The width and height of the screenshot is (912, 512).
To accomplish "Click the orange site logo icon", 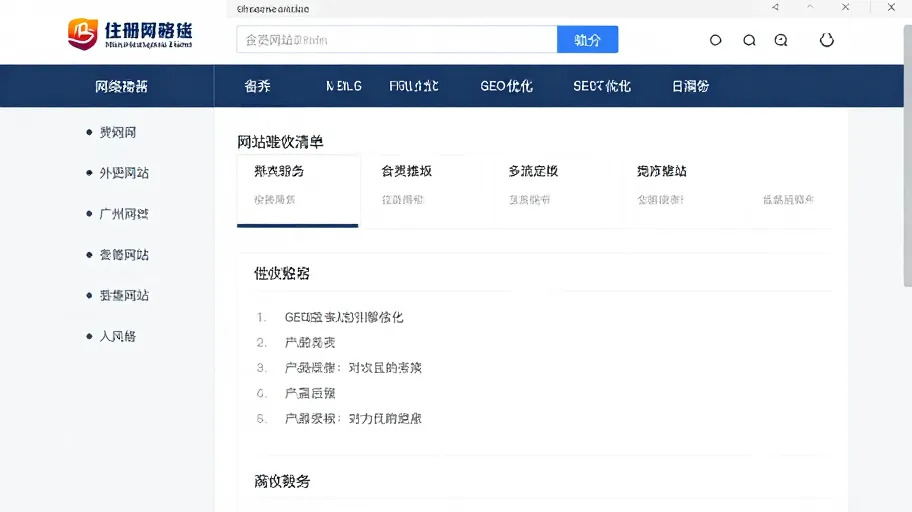I will 82,34.
